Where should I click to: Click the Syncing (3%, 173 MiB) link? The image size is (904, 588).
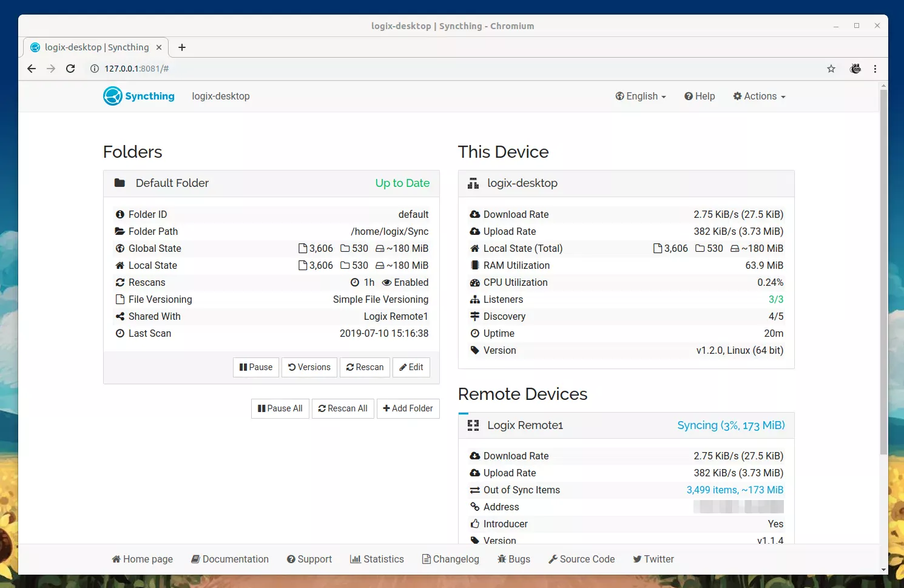[730, 425]
